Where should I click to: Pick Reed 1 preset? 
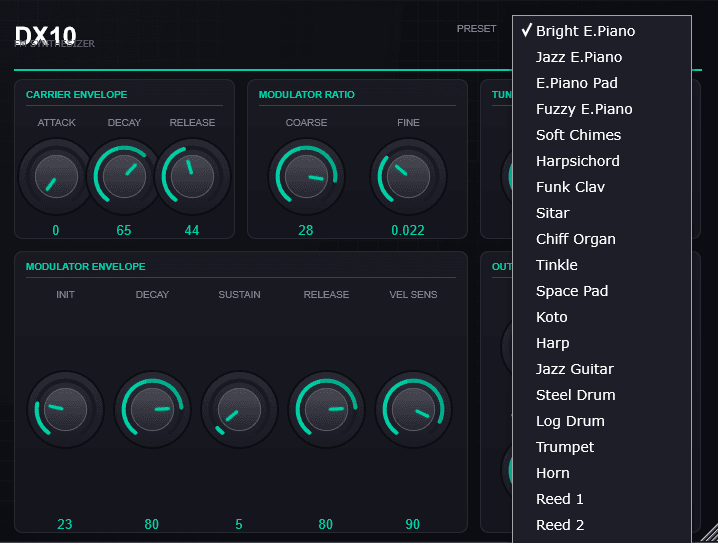[602, 499]
